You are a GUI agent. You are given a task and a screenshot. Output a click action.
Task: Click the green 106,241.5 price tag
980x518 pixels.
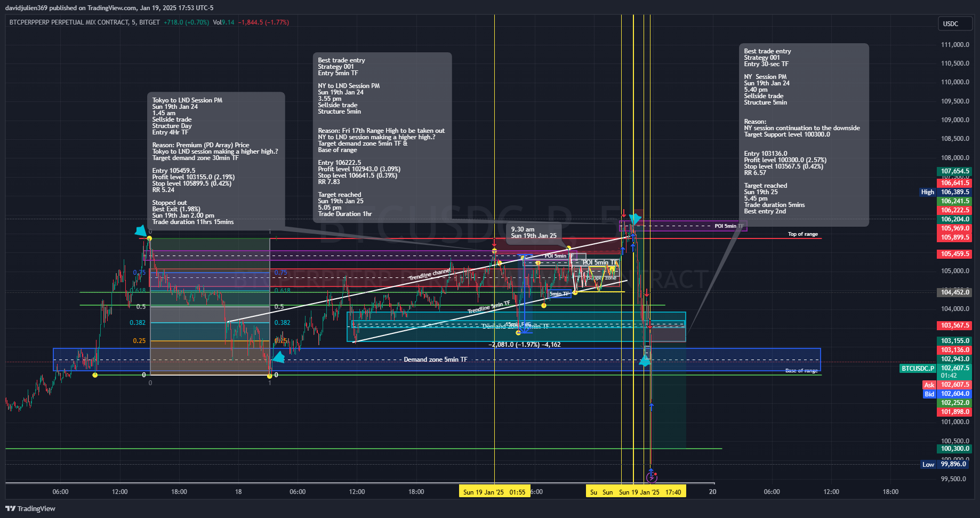954,201
